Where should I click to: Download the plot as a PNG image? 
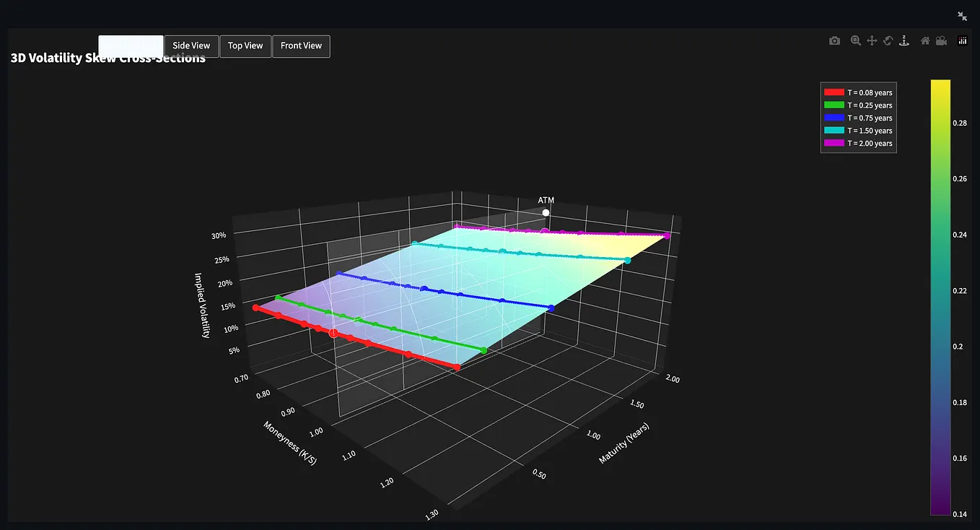coord(834,41)
